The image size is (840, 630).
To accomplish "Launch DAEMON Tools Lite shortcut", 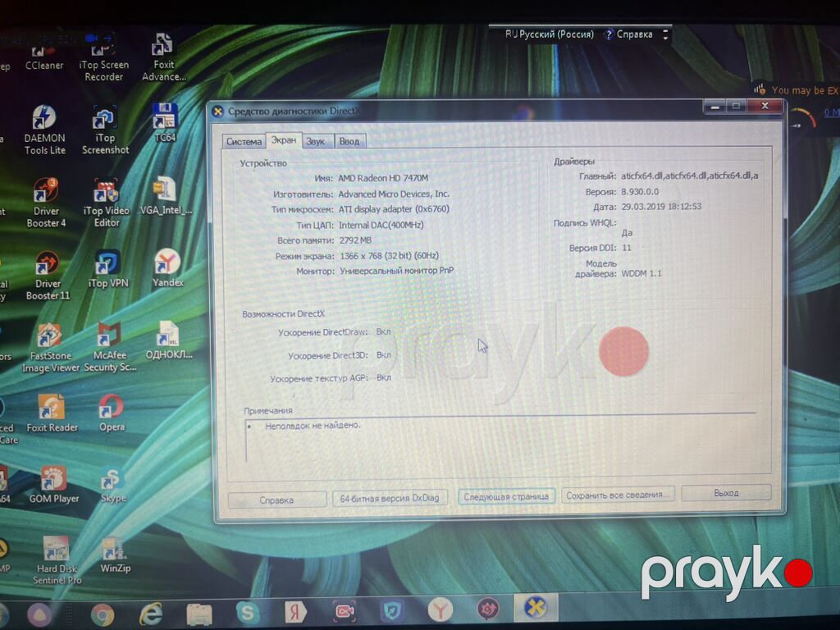I will tap(44, 130).
